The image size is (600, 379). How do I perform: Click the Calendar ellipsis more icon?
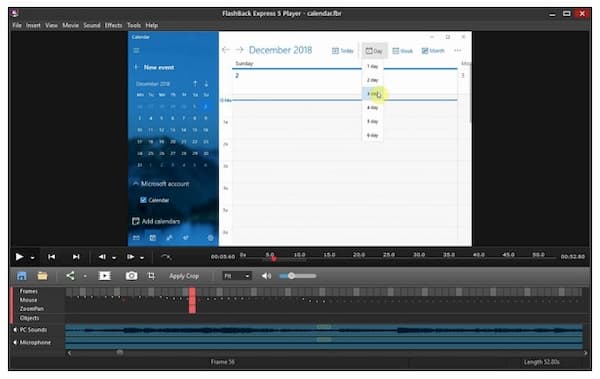tap(458, 50)
